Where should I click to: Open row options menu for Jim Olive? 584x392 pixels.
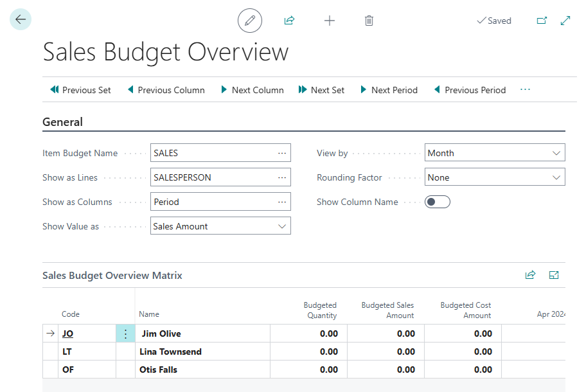125,334
